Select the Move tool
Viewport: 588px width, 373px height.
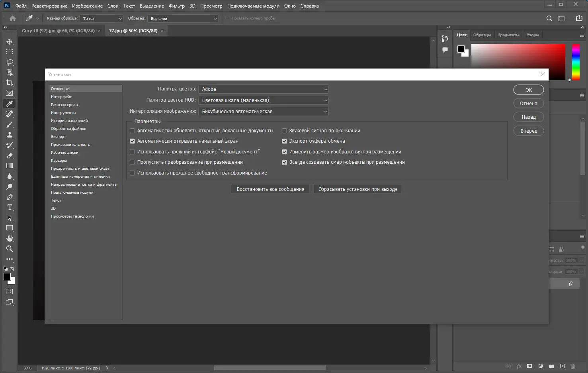10,41
